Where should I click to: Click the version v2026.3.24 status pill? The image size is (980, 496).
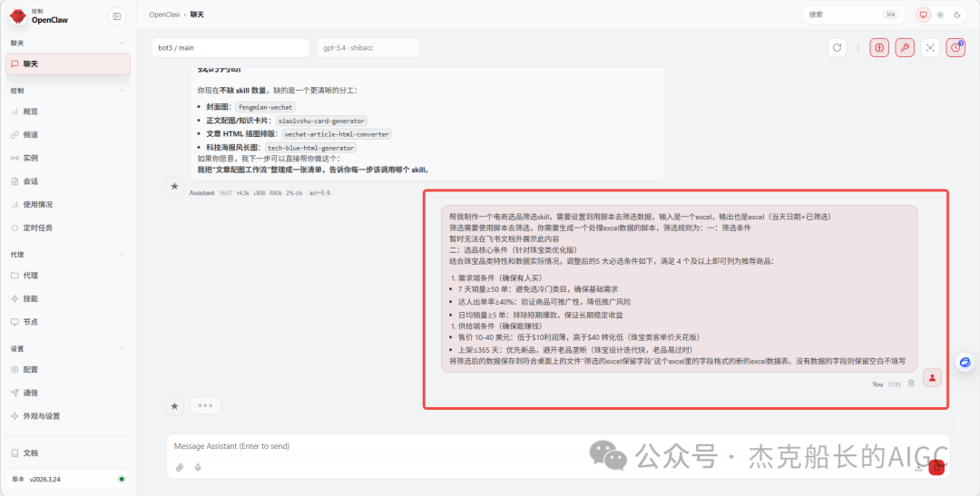click(x=68, y=479)
